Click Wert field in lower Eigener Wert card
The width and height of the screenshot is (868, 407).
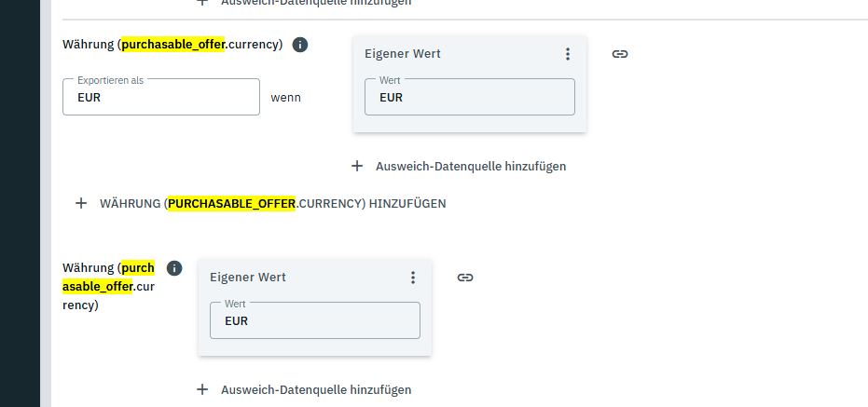click(x=314, y=320)
